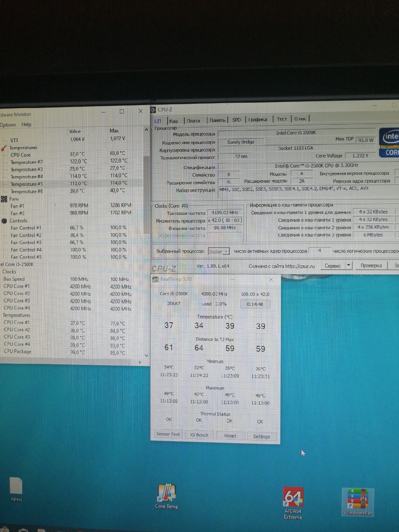Switch to the SPD tab in CPU-Z
399x532 pixels.
coord(236,119)
